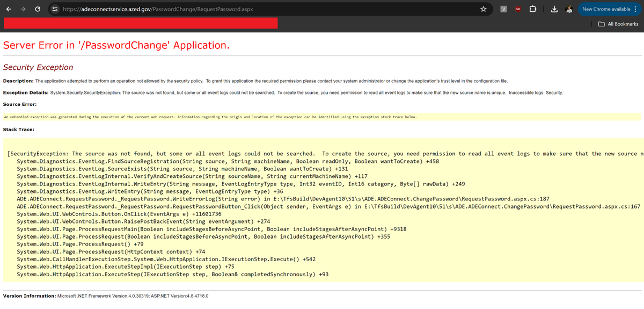644x309 pixels.
Task: Click the 'Stack Trace:' label
Action: point(18,130)
